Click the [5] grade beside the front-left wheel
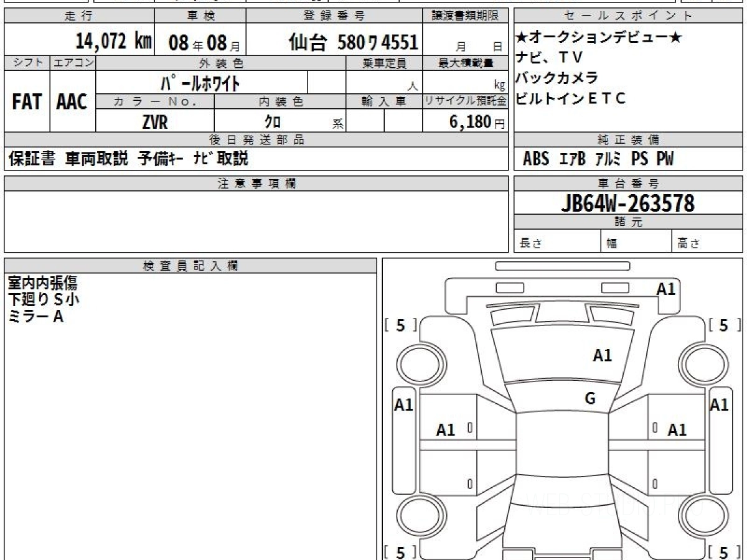747x560 pixels. point(401,325)
